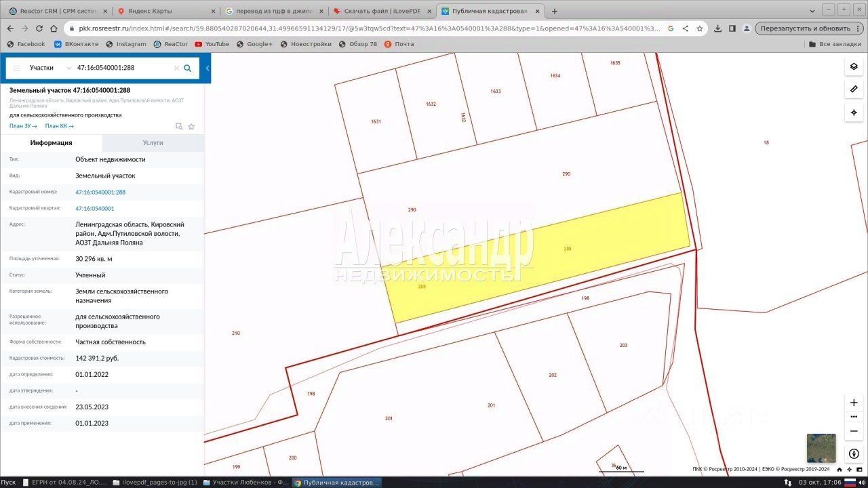Expand more zoom options (three dots)
This screenshot has height=488, width=868.
[x=854, y=417]
